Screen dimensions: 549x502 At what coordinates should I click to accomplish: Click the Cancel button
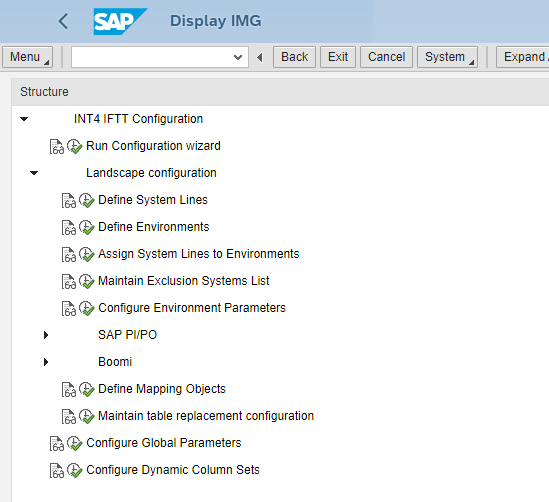[x=387, y=57]
